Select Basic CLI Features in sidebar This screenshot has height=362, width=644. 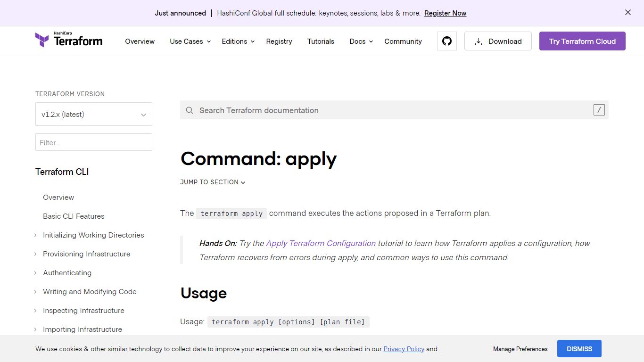(74, 216)
